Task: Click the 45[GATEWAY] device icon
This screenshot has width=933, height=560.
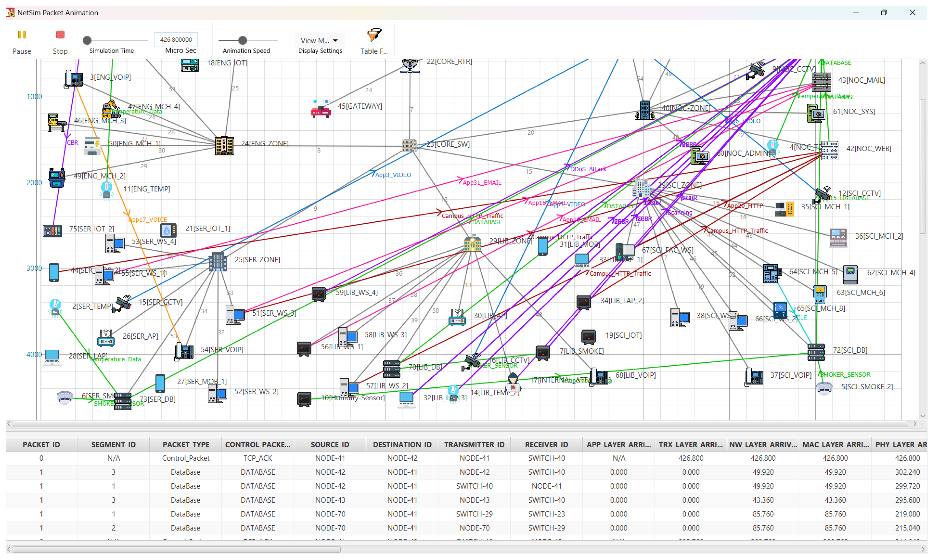Action: click(321, 108)
